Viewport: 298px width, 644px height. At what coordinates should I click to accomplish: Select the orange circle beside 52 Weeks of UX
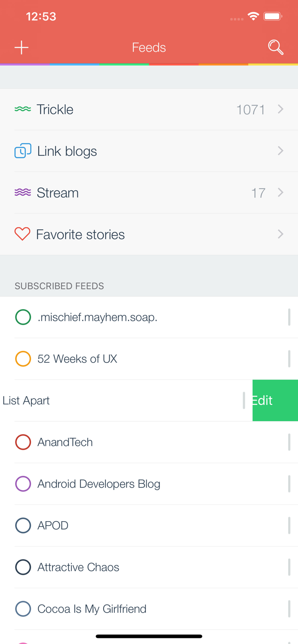coord(23,359)
